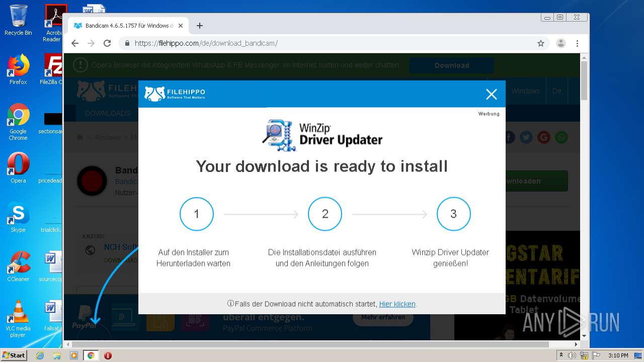Open Skype desktop shortcut
This screenshot has width=644, height=362.
click(x=18, y=217)
